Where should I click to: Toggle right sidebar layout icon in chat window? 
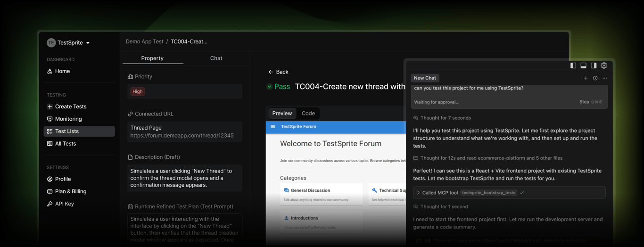point(594,66)
